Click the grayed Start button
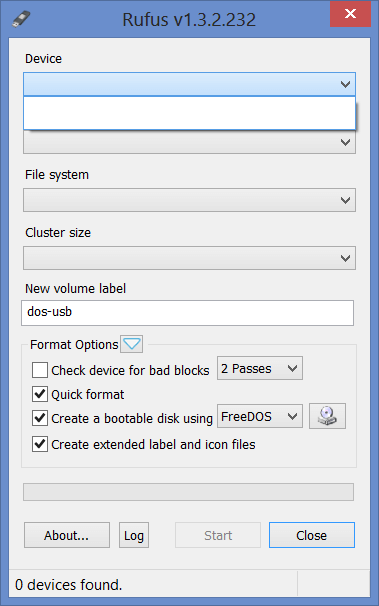Image resolution: width=379 pixels, height=606 pixels. coord(218,535)
